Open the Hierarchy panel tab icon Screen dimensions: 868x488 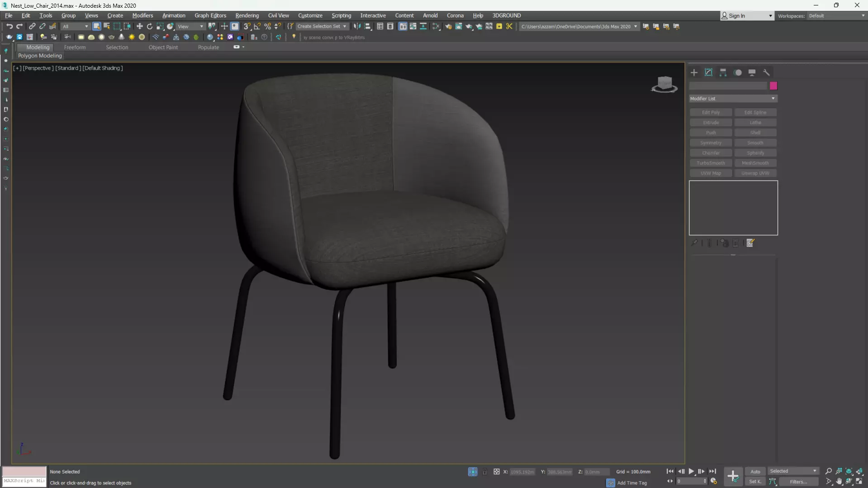[723, 72]
